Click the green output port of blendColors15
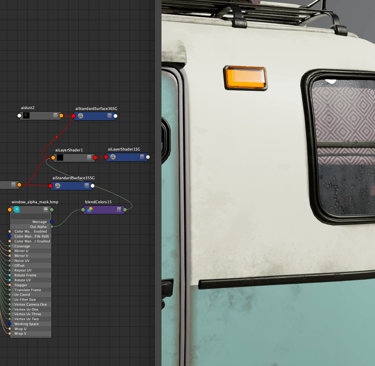 pos(125,210)
